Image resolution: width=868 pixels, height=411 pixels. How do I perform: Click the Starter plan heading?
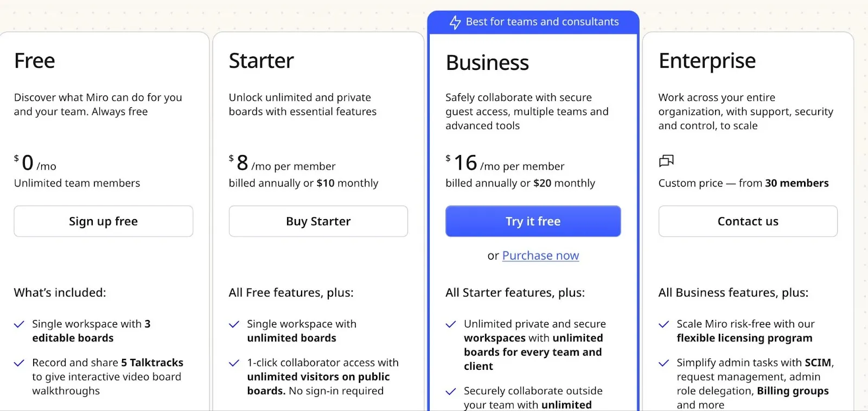click(x=261, y=61)
